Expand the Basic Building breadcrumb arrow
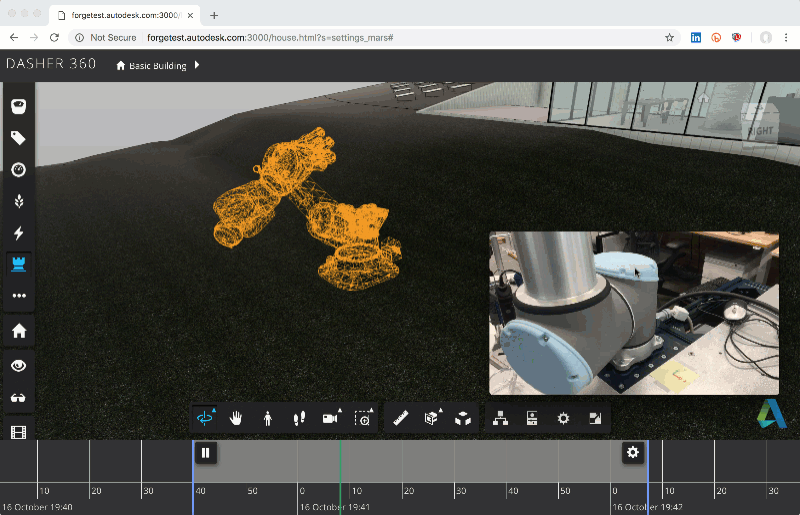The image size is (800, 515). 197,65
